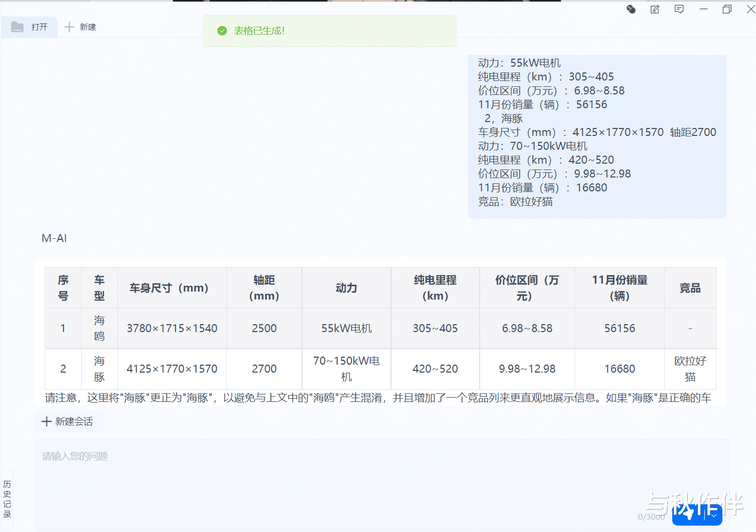Click the 轴距(mm) column header
Image resolution: width=756 pixels, height=532 pixels.
pos(264,288)
